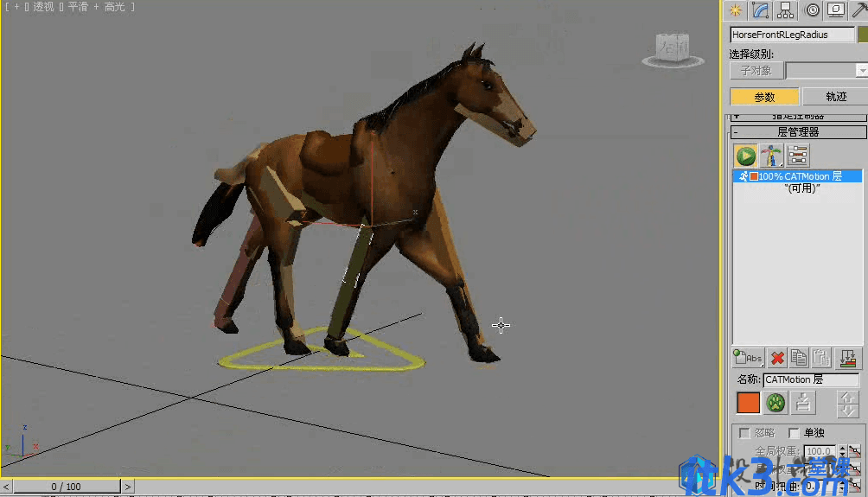Delete layer with the red X button
Viewport: 868px width, 497px height.
point(777,358)
